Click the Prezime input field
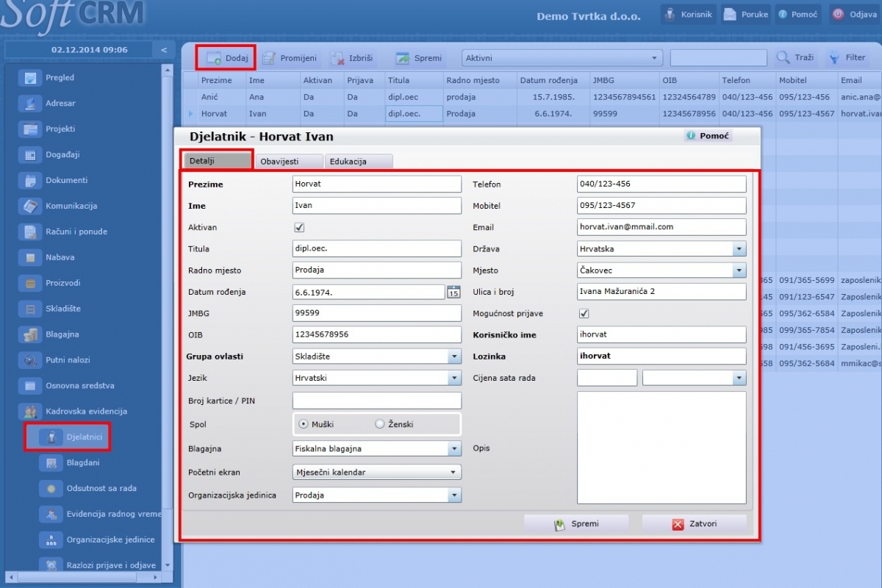The height and width of the screenshot is (588, 882). [377, 184]
